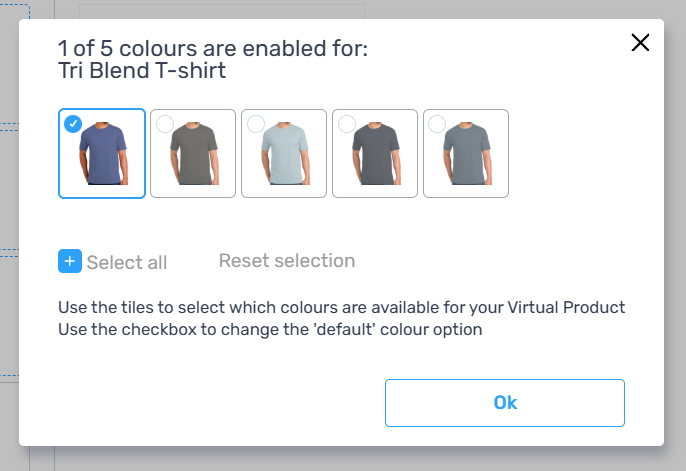686x471 pixels.
Task: Click the blue plus icon beside Select all
Action: click(x=70, y=261)
